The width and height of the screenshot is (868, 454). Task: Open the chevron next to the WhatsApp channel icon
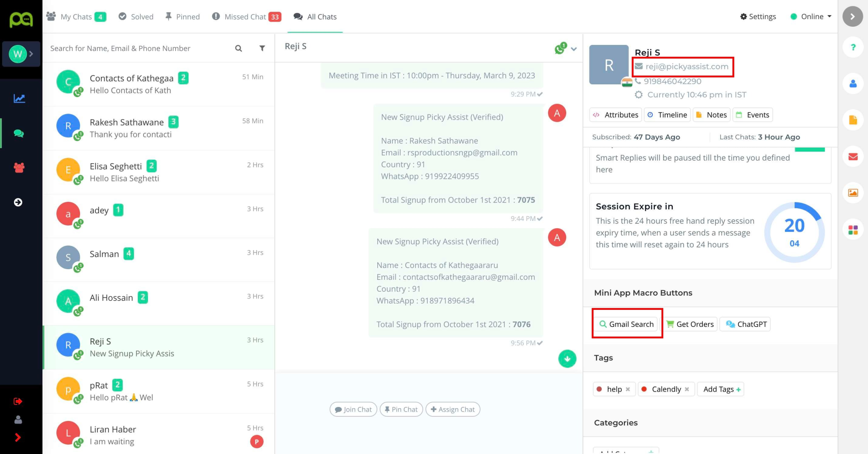coord(574,49)
